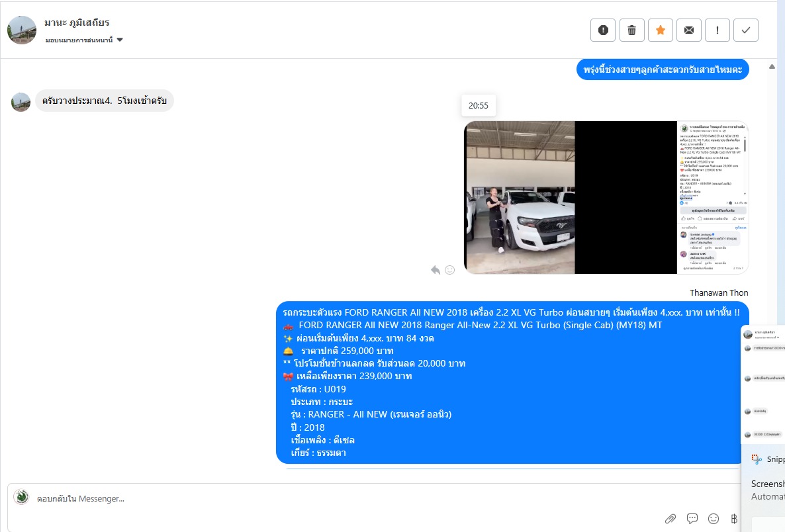This screenshot has width=785, height=532.
Task: Open the sent Ford Ranger video thumbnail
Action: click(606, 197)
